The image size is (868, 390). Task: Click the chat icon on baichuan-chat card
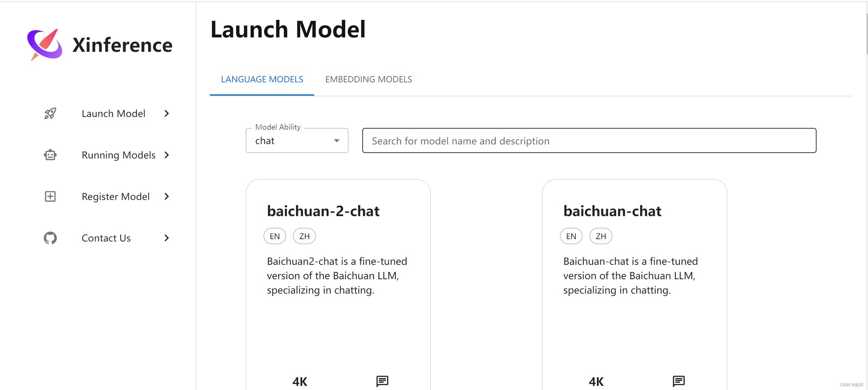679,381
